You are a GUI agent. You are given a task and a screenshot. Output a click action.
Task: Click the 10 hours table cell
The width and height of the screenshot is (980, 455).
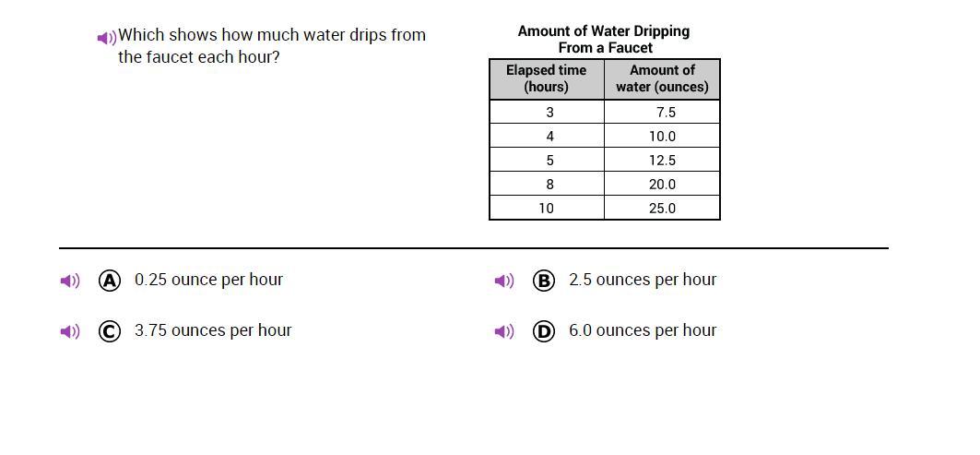tap(547, 209)
